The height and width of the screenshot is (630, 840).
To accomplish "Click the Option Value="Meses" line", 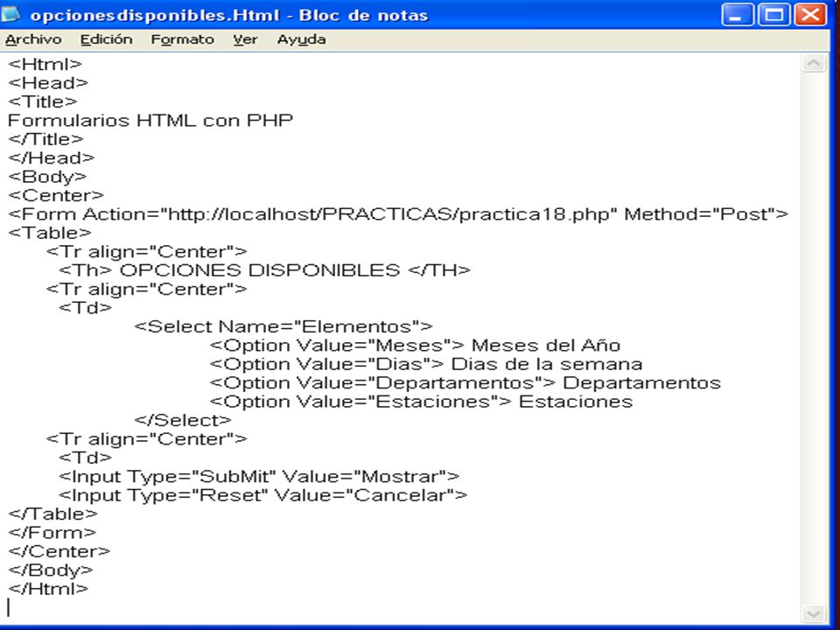I will point(415,345).
